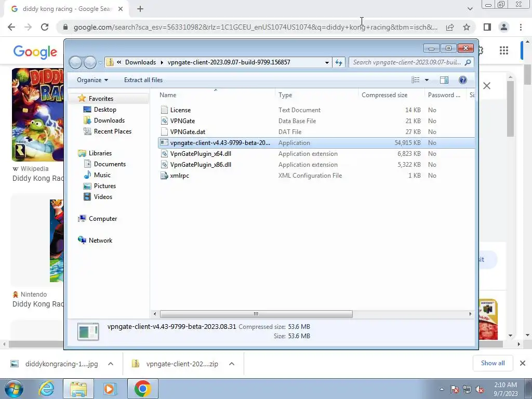Open options for diddykongracing jpg download

(x=111, y=364)
